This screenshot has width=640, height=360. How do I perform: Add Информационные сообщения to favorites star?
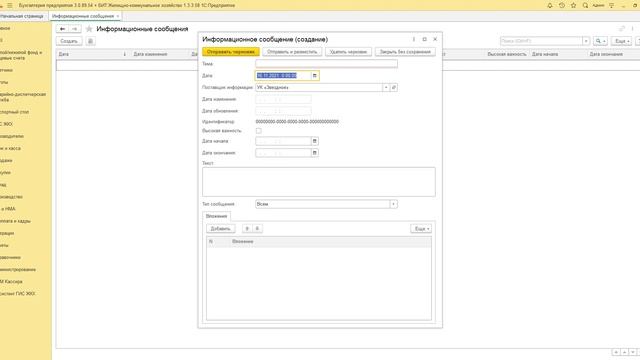tap(89, 29)
